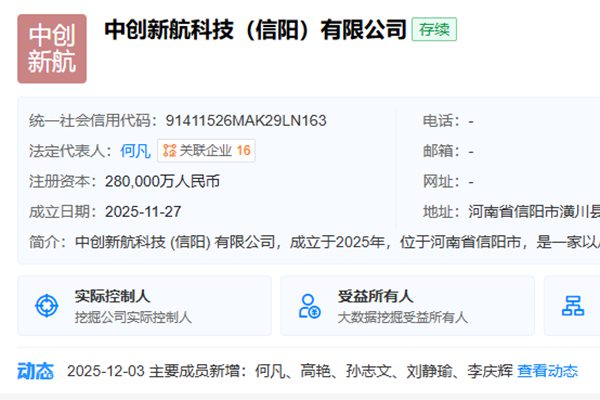Viewport: 600px width, 400px height.
Task: Click the related enterprises count 16
Action: click(x=243, y=151)
